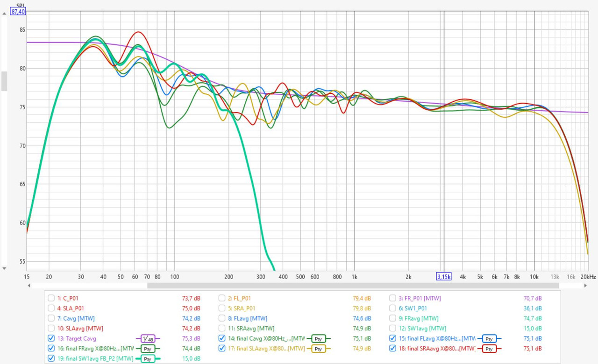This screenshot has height=364, width=598.
Task: Uncheck the 18: final SRAavg X@80 trace
Action: 393,349
